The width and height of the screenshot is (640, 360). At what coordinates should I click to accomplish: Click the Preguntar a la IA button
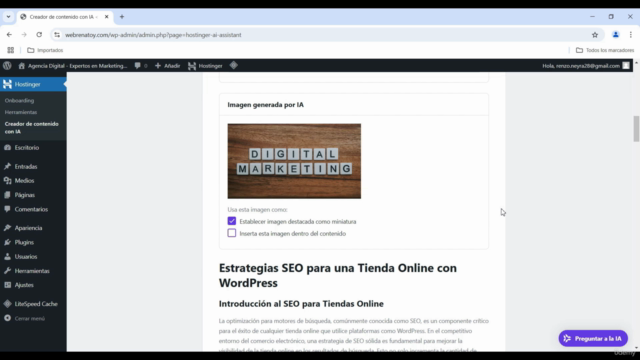593,338
